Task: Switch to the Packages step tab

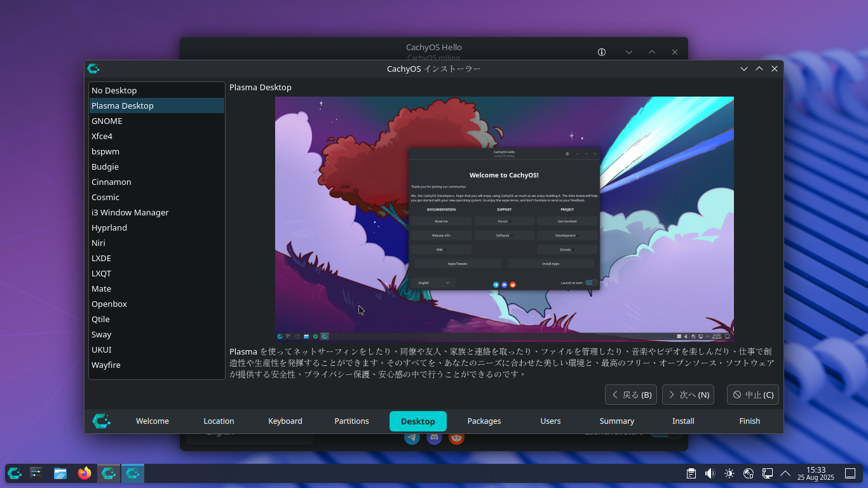Action: pos(484,421)
